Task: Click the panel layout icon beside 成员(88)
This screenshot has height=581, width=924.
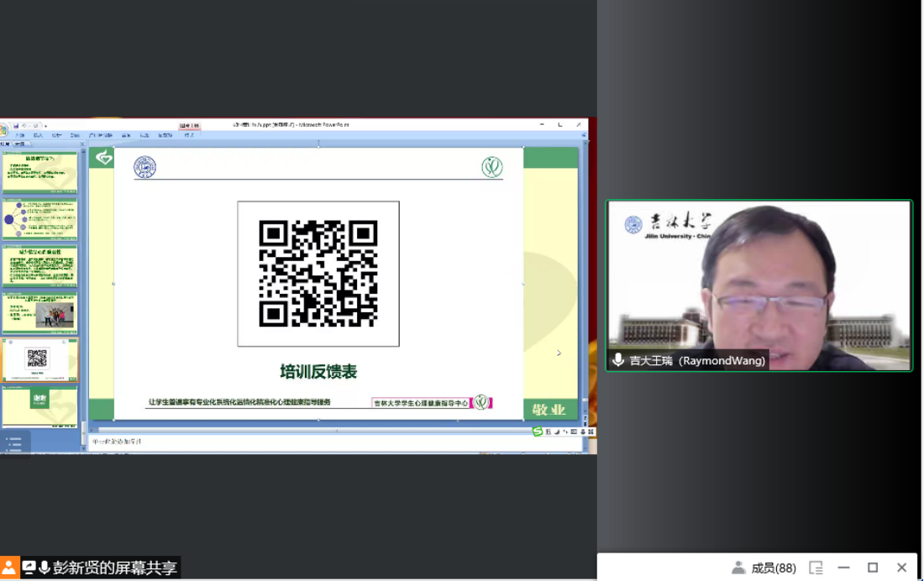Action: [816, 568]
